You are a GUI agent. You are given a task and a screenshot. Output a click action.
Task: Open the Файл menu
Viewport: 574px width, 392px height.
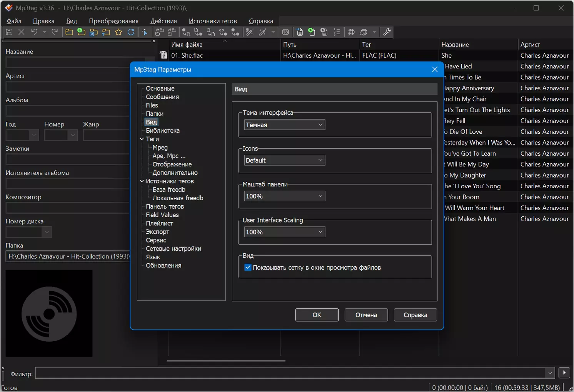click(x=14, y=21)
